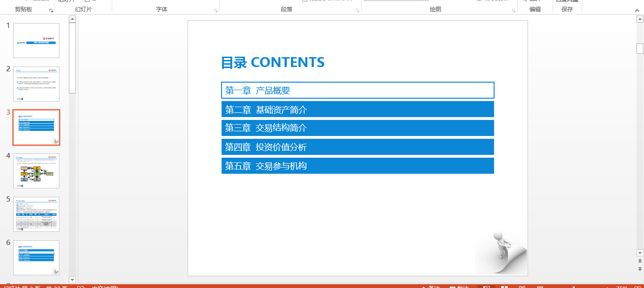Open the 绘图 group dialog launcher
This screenshot has width=644, height=288.
[513, 10]
